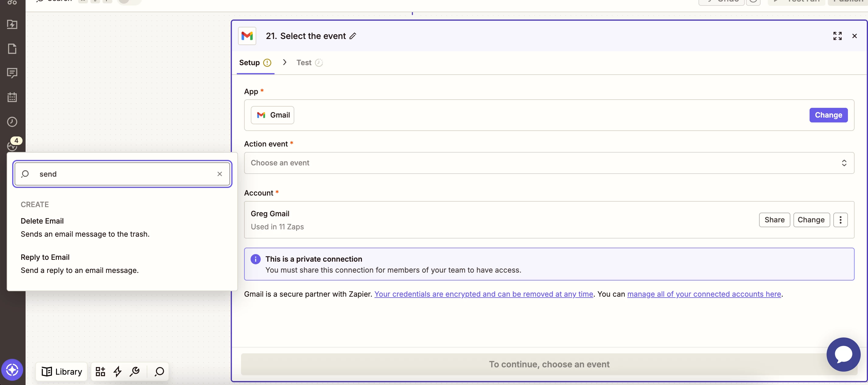Clear the 'send' search text with the X
The height and width of the screenshot is (385, 868).
click(219, 174)
